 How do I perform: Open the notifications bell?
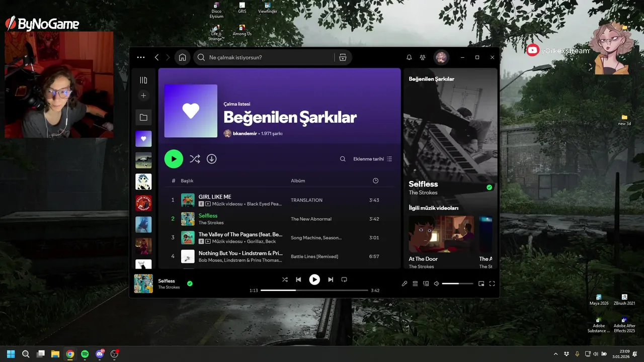point(409,57)
